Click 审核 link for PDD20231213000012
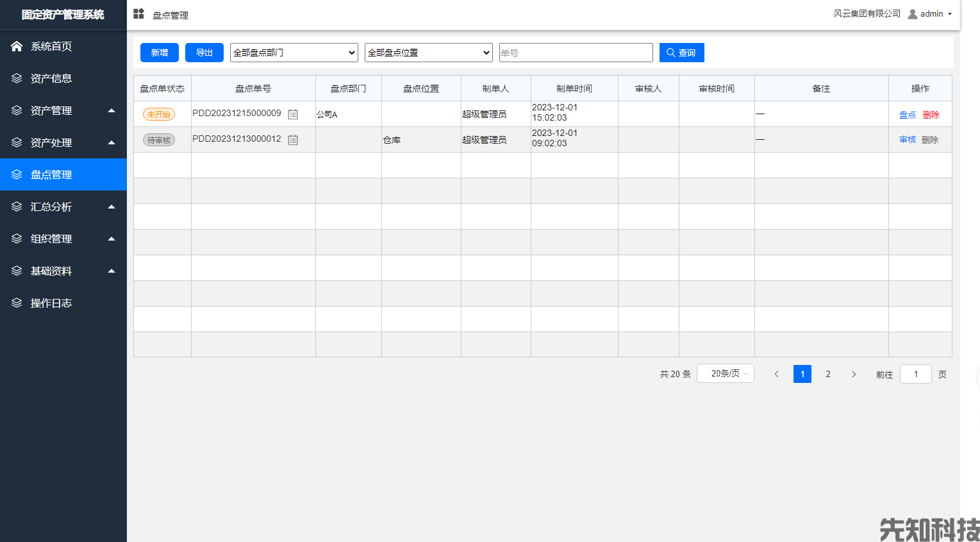This screenshot has height=542, width=980. click(x=908, y=140)
